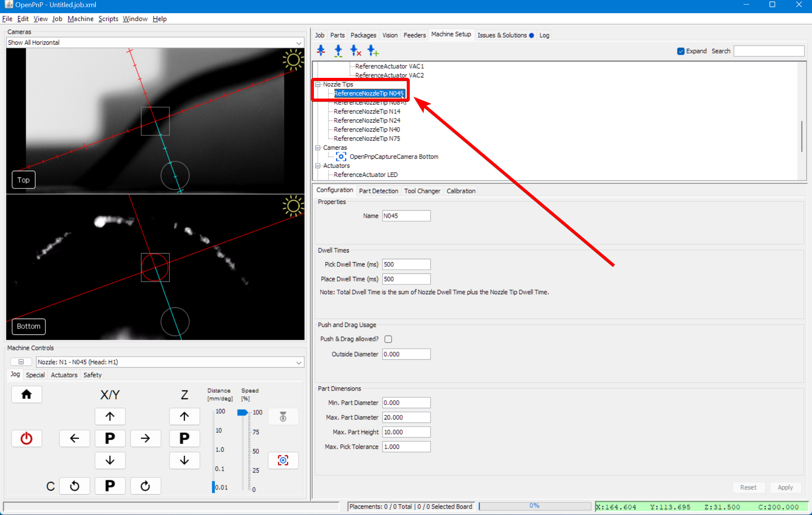Click rotate counterclockwise C axis icon
The image size is (812, 515).
point(74,486)
